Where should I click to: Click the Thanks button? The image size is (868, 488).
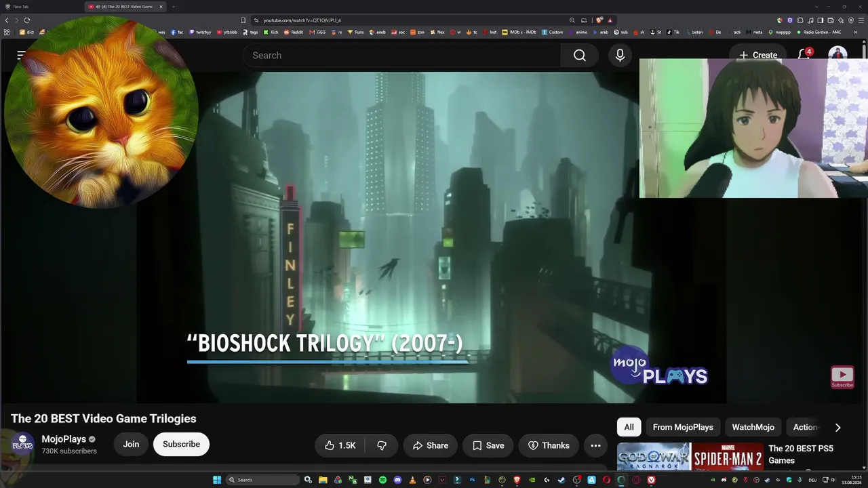pyautogui.click(x=549, y=445)
